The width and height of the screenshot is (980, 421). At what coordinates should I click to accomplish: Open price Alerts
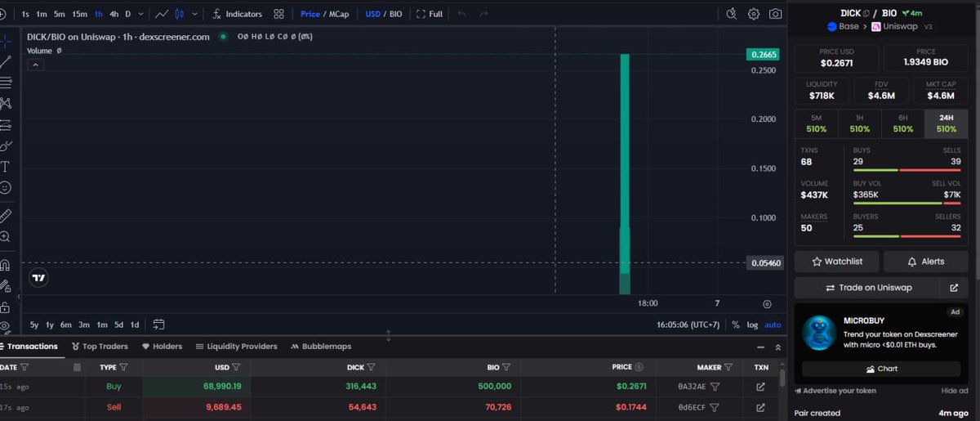926,262
